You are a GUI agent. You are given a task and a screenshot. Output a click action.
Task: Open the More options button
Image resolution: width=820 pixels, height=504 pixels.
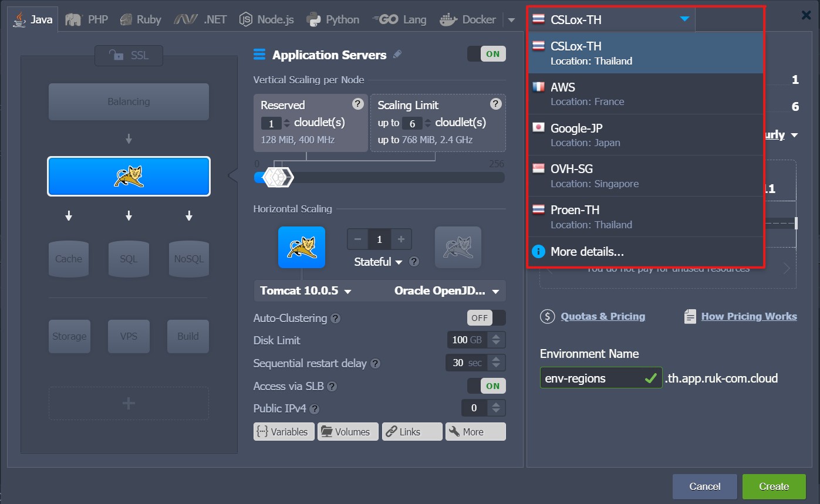tap(475, 431)
